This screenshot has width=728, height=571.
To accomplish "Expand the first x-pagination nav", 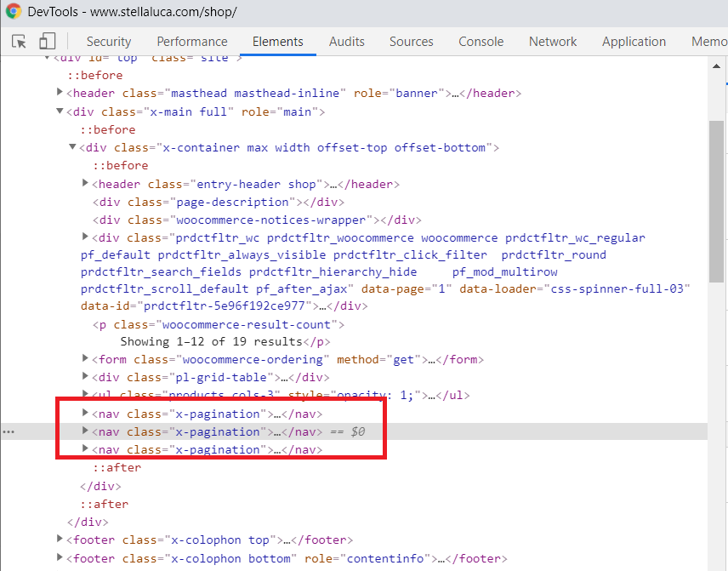I will coord(85,413).
